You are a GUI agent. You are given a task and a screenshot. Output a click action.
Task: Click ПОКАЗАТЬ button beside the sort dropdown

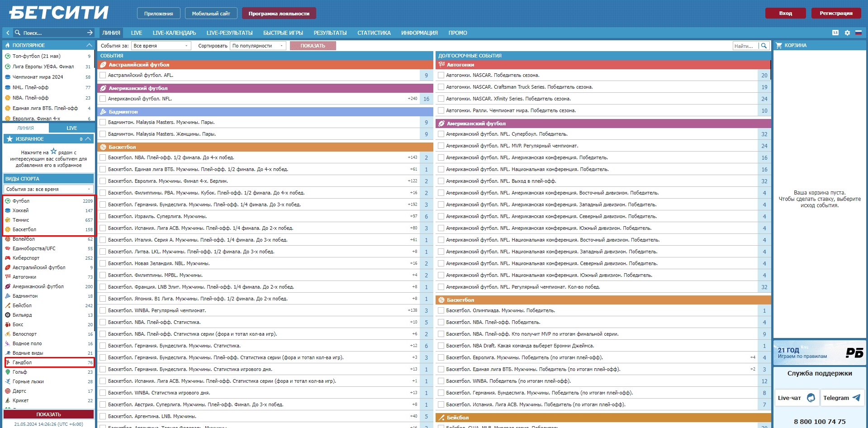point(313,46)
